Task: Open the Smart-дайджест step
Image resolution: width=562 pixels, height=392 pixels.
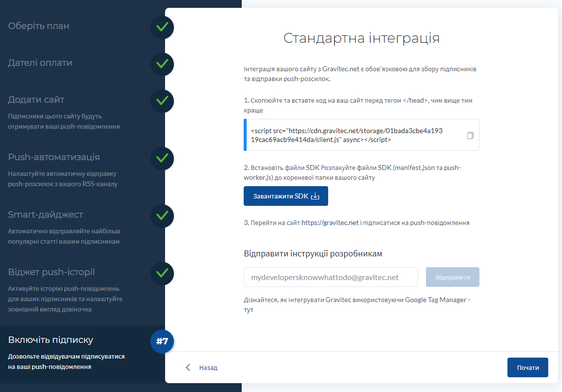Action: click(46, 214)
